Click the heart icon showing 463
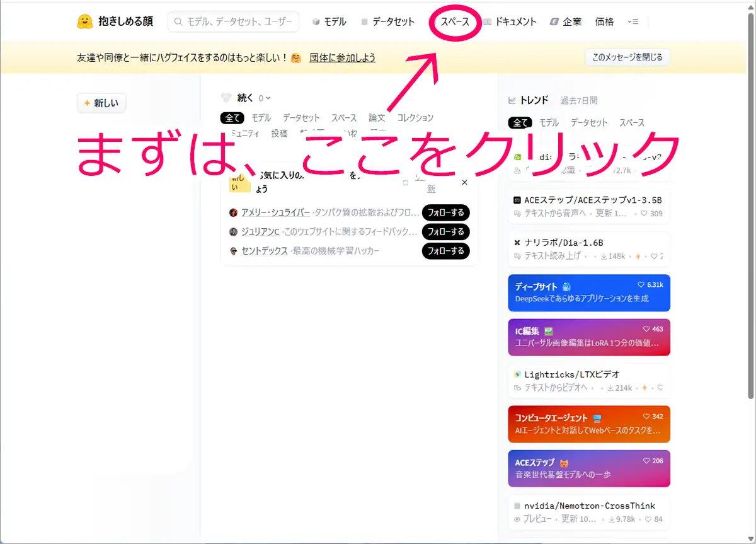 point(646,329)
